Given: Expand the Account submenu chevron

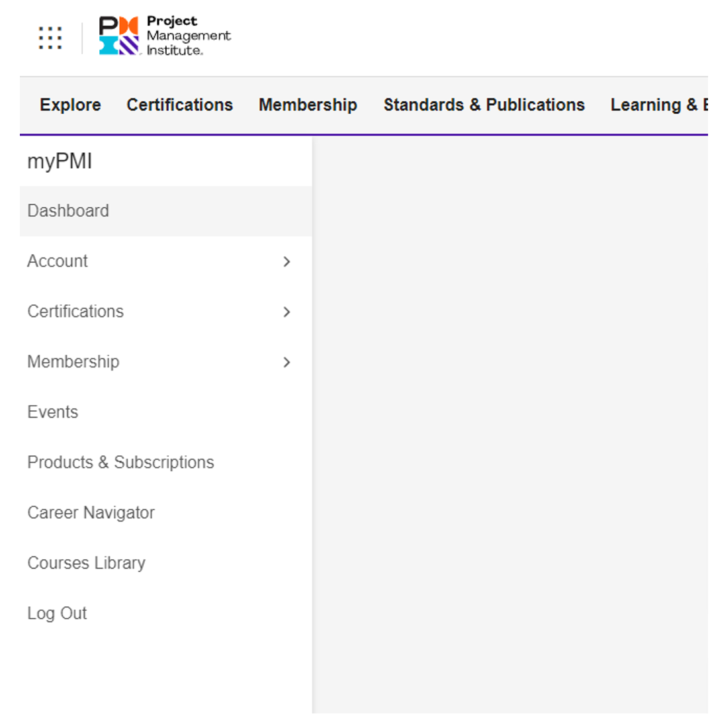Looking at the screenshot, I should [287, 262].
